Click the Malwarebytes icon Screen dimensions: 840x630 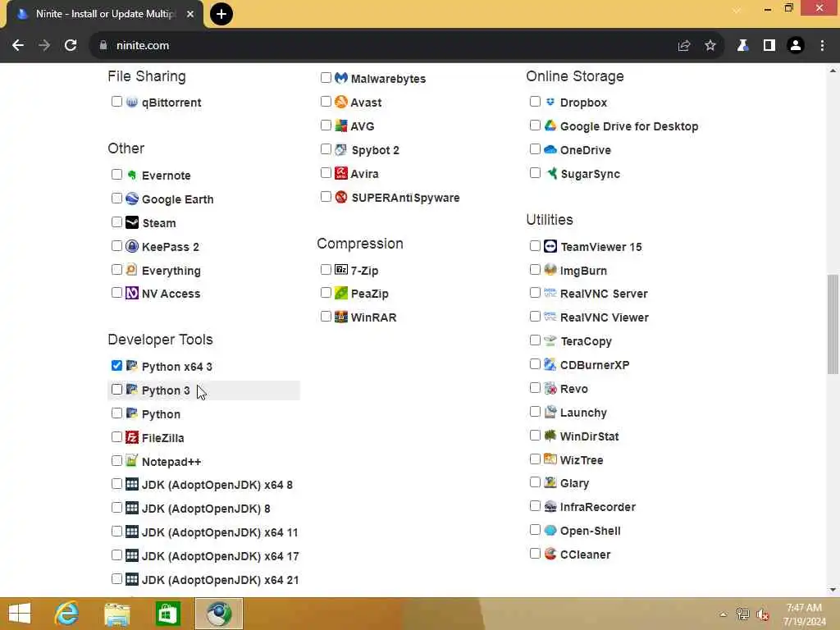pos(341,78)
